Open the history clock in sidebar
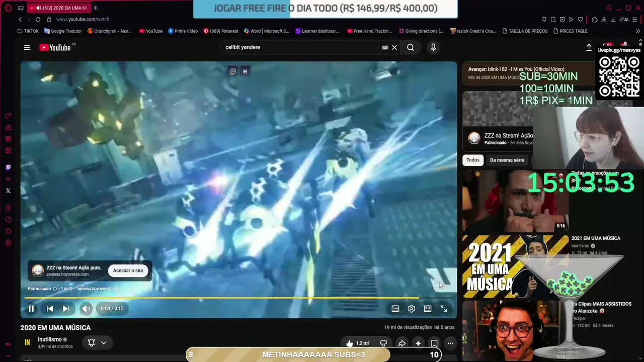This screenshot has width=644, height=362. [x=8, y=220]
